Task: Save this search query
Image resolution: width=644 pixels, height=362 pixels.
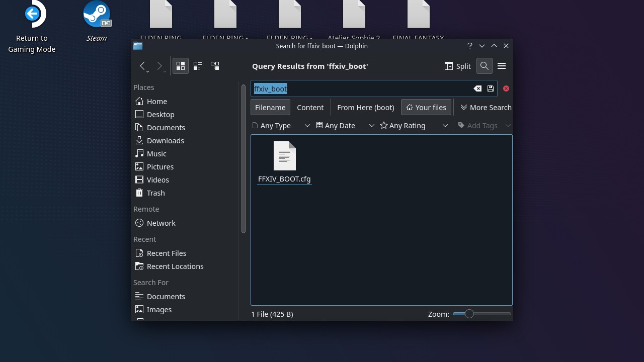Action: [490, 88]
